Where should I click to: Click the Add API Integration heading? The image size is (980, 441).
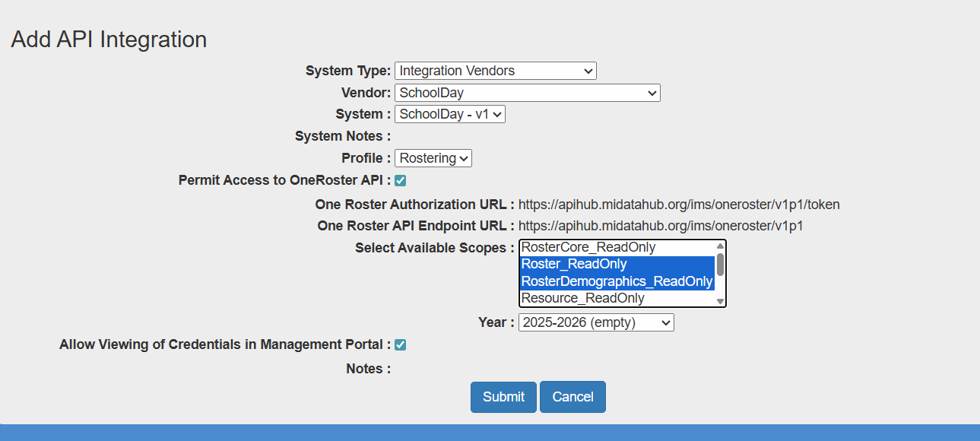(109, 40)
